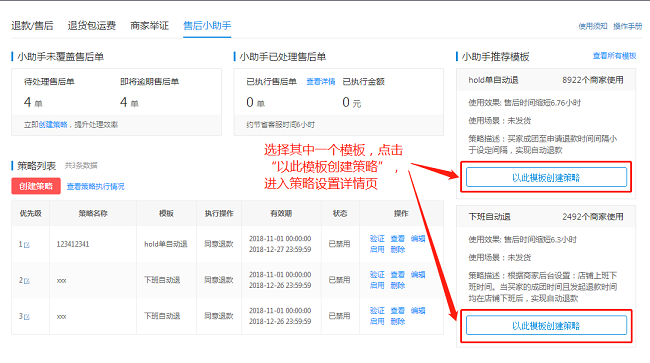Click 2492个商家使用 text
This screenshot has height=363, width=650.
(593, 217)
